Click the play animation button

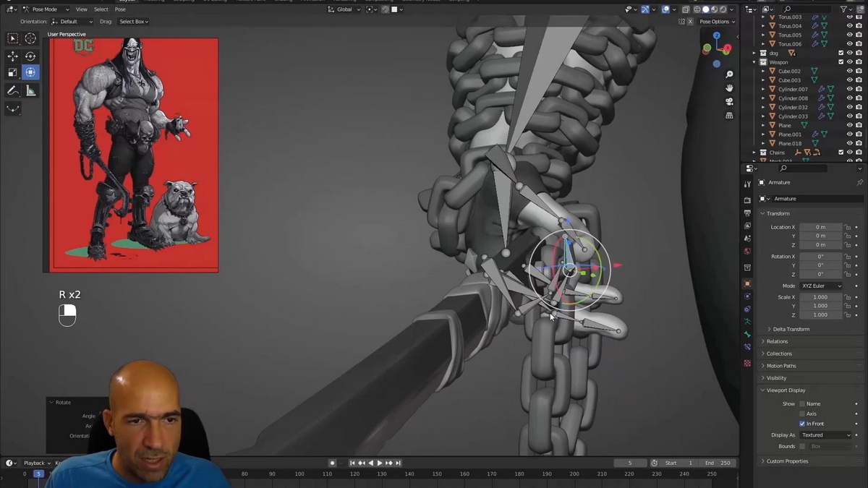[x=380, y=463]
